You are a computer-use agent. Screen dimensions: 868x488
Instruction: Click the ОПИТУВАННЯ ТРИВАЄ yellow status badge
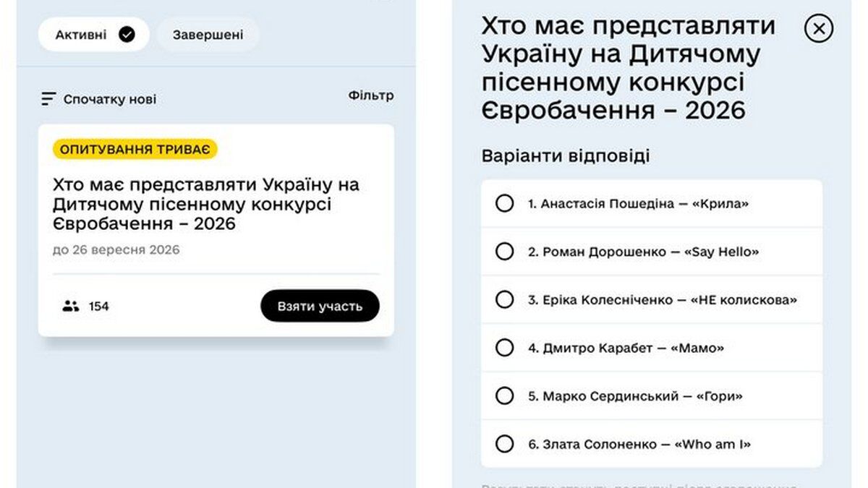135,150
